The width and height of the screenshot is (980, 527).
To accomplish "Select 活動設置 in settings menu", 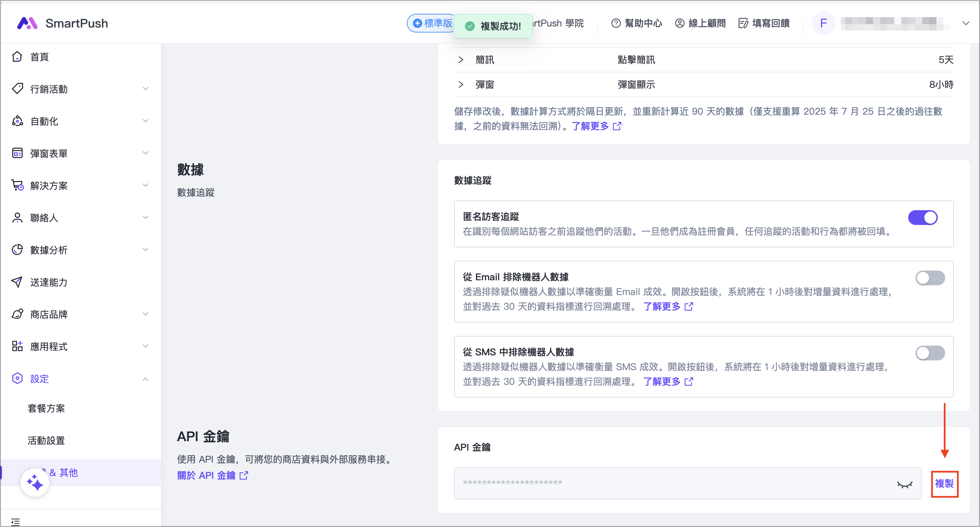I will (x=46, y=440).
